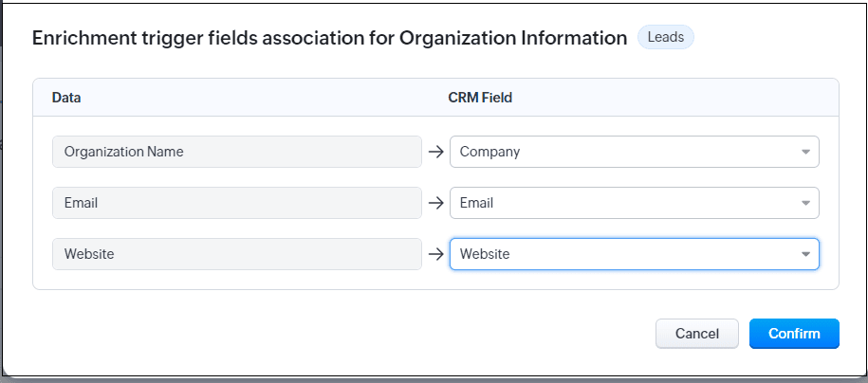Screen dimensions: 868x383
Task: Open the Email CRM field dropdown
Action: [x=635, y=203]
